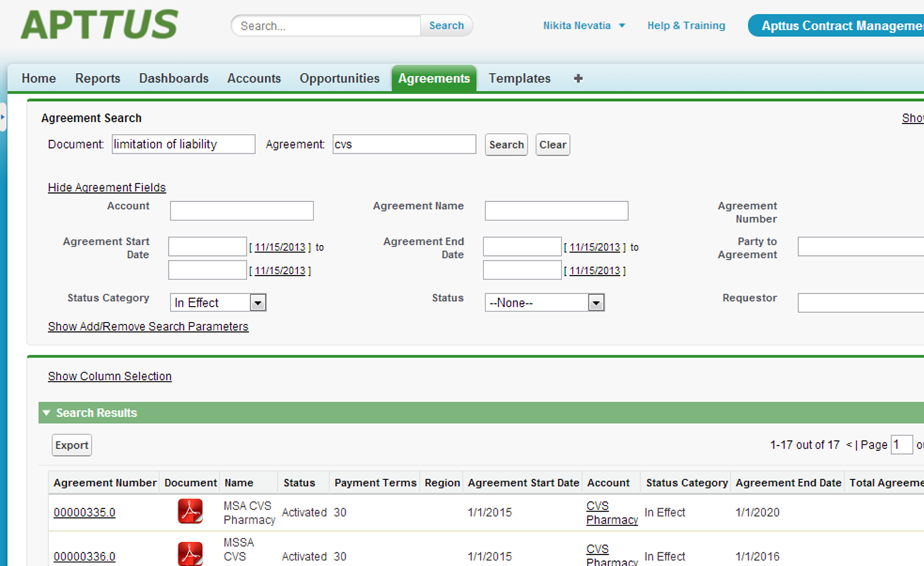Sort by Status column header
The image size is (924, 566).
[x=299, y=483]
